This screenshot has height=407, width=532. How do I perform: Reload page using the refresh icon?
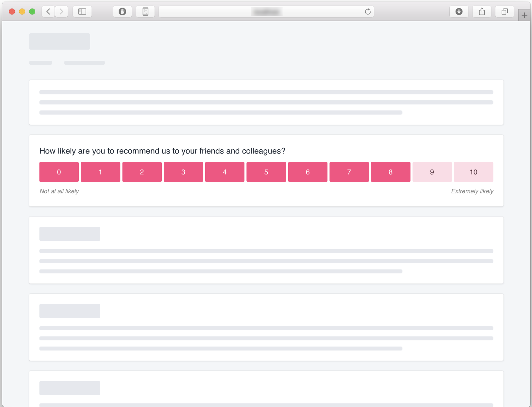pos(368,12)
